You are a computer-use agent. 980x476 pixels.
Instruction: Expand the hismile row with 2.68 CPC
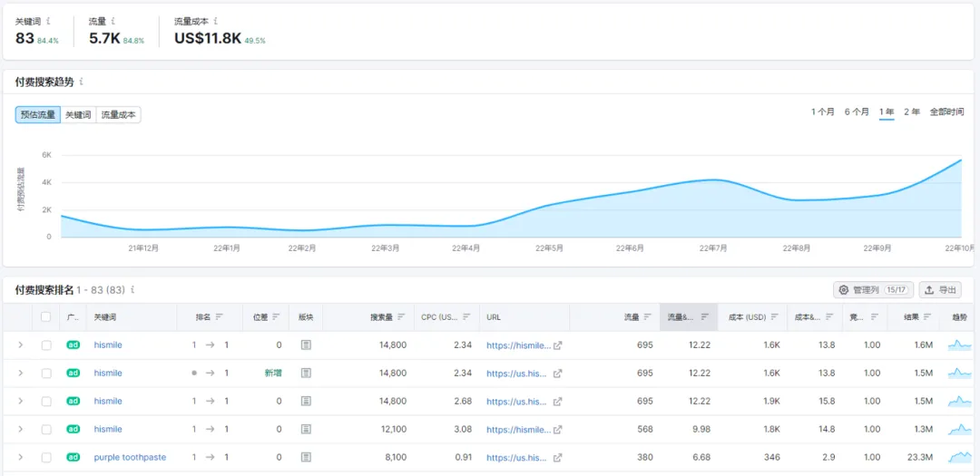(x=20, y=401)
